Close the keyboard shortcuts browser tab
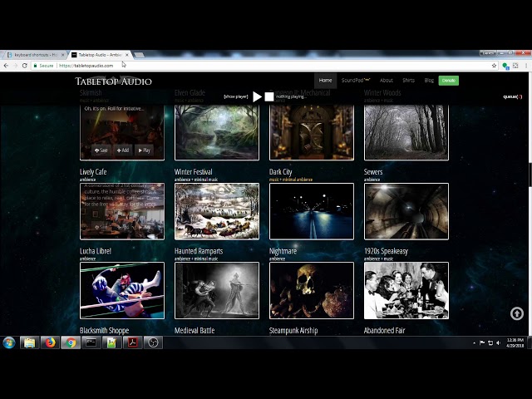Screen dimensions: 532x399 click(63, 55)
